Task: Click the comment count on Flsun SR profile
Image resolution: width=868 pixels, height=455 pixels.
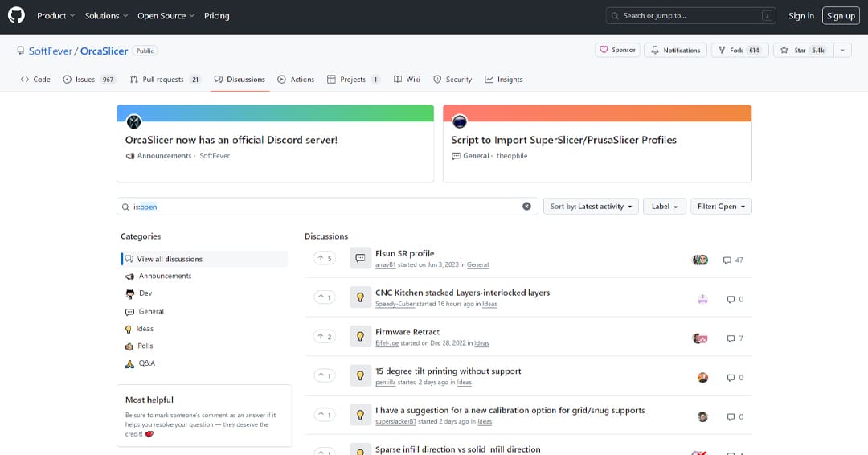Action: (x=733, y=260)
